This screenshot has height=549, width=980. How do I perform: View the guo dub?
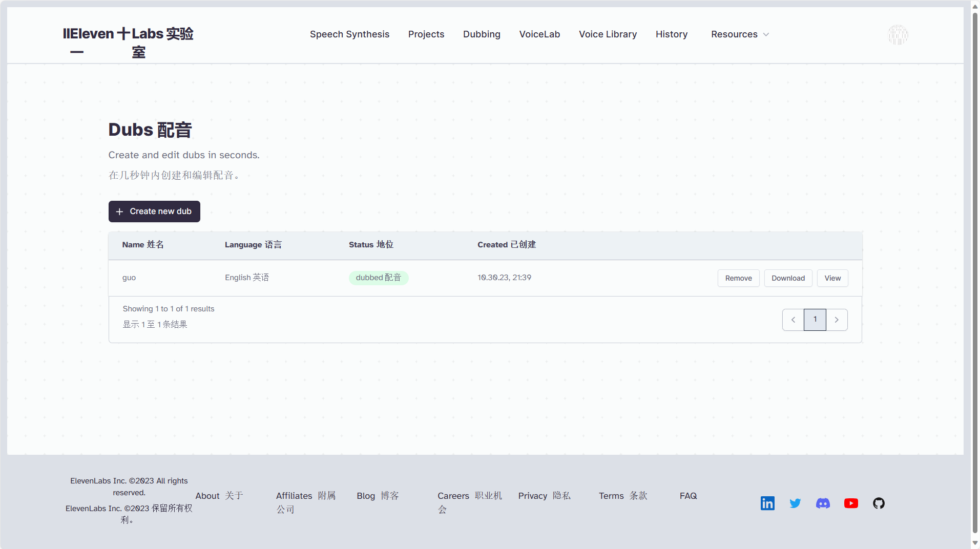tap(832, 278)
